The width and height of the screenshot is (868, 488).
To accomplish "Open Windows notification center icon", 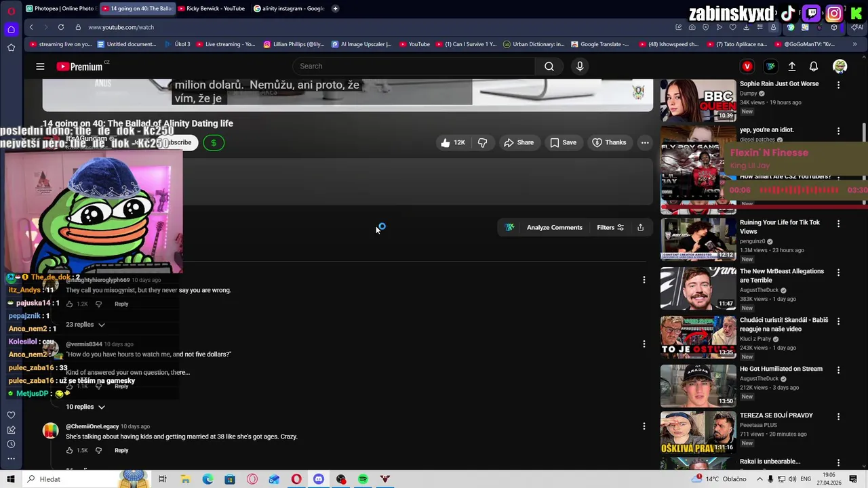I will (853, 479).
